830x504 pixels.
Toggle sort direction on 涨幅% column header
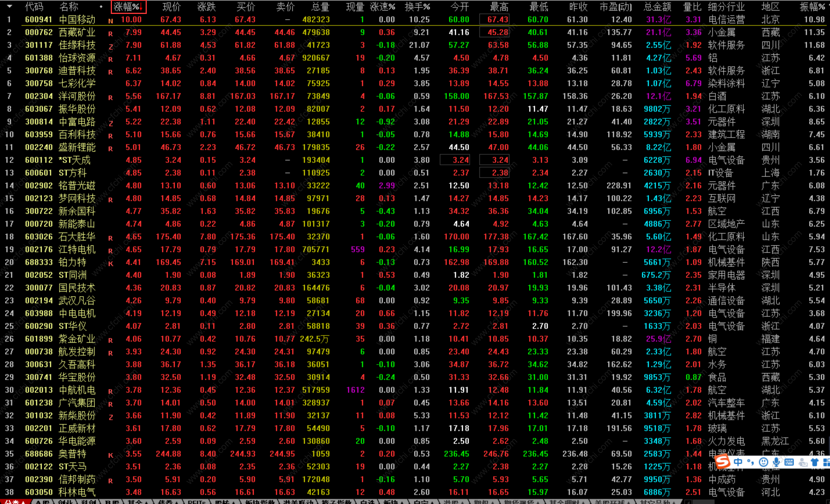coord(129,7)
